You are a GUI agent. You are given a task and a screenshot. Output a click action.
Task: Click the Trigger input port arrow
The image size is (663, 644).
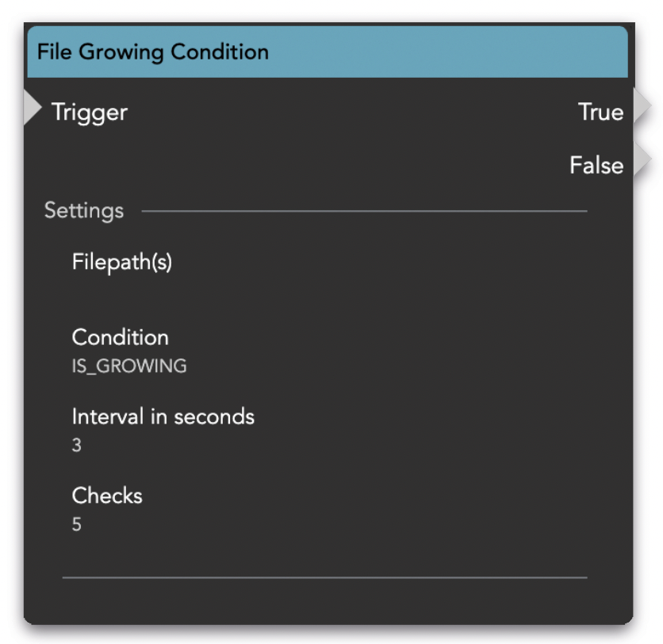click(x=32, y=110)
